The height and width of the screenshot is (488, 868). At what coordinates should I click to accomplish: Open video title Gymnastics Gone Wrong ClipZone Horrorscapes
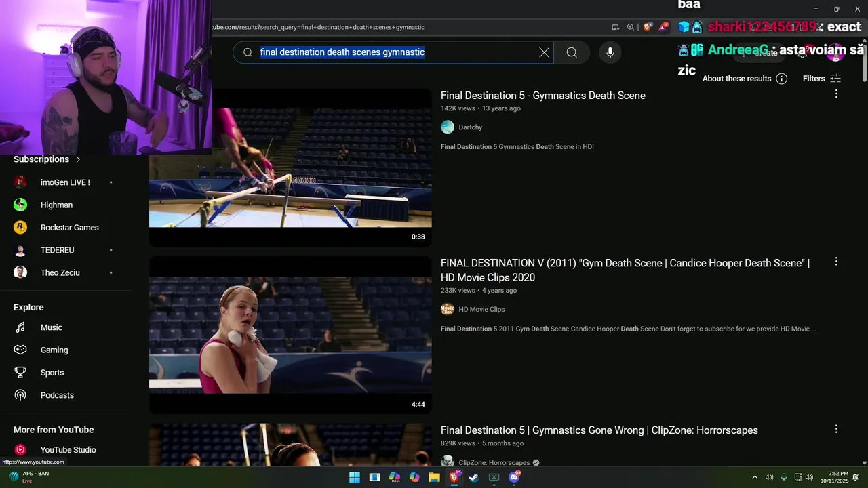click(x=599, y=430)
